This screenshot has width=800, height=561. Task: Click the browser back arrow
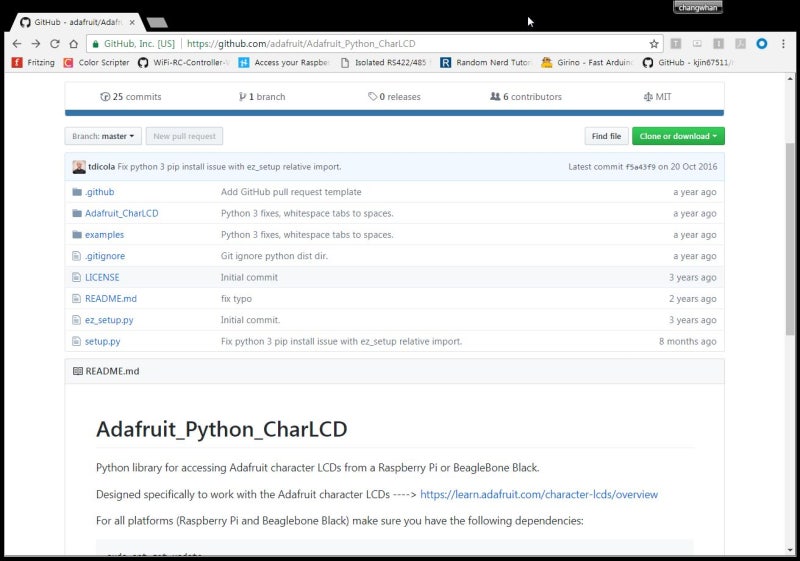click(16, 44)
